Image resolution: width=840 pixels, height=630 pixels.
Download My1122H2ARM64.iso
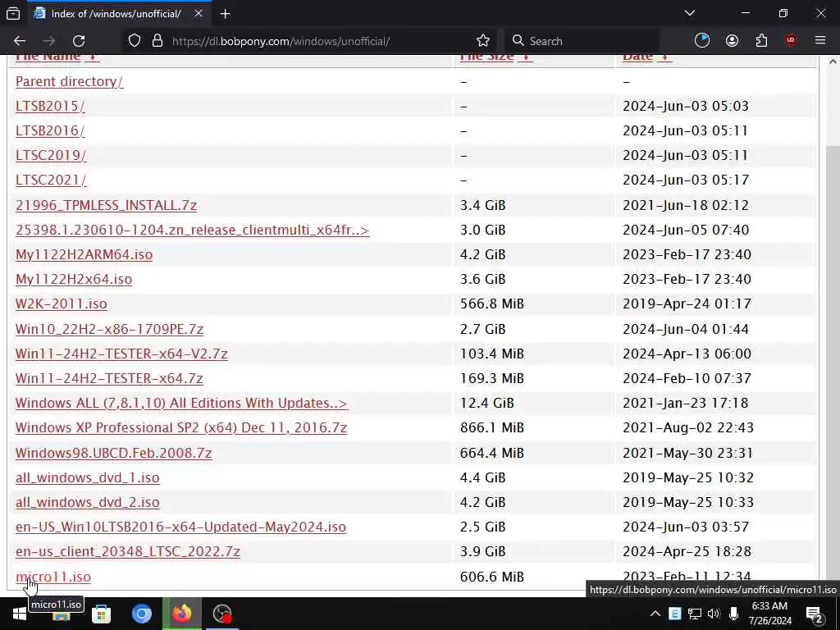tap(84, 254)
